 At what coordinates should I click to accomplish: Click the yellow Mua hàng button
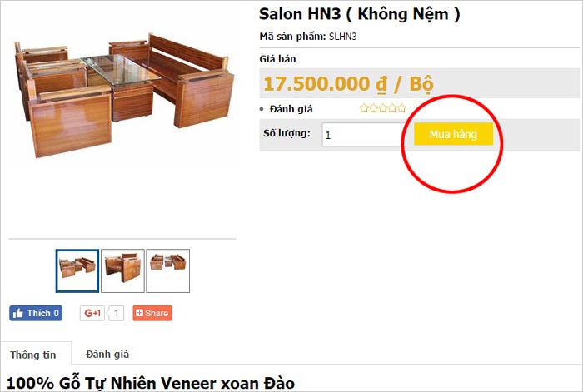(x=453, y=134)
